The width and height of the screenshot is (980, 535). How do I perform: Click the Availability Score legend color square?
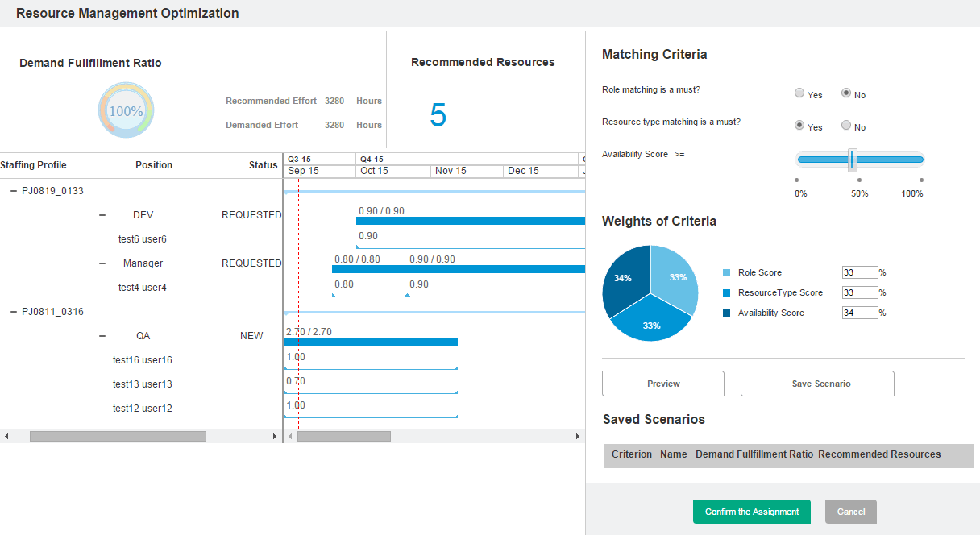(726, 313)
